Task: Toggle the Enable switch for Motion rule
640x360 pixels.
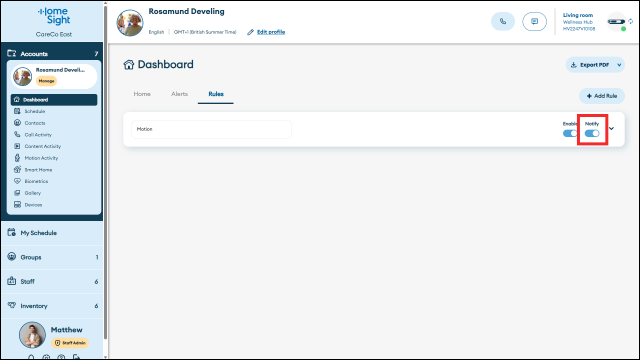Action: click(569, 133)
